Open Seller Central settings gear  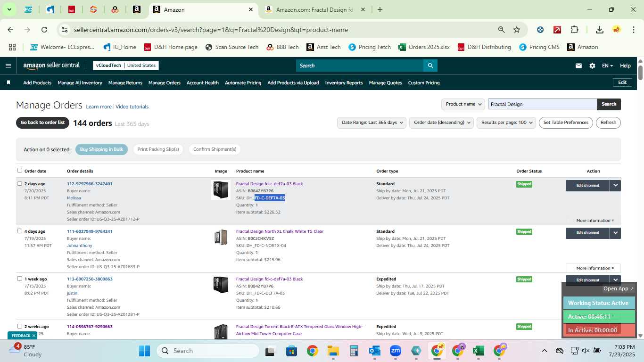coord(592,66)
